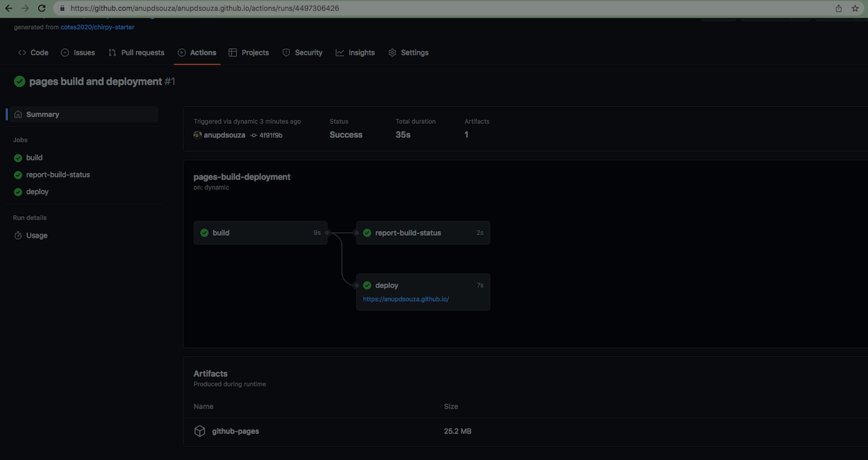868x460 pixels.
Task: Select report-build-status job in sidebar
Action: 58,175
